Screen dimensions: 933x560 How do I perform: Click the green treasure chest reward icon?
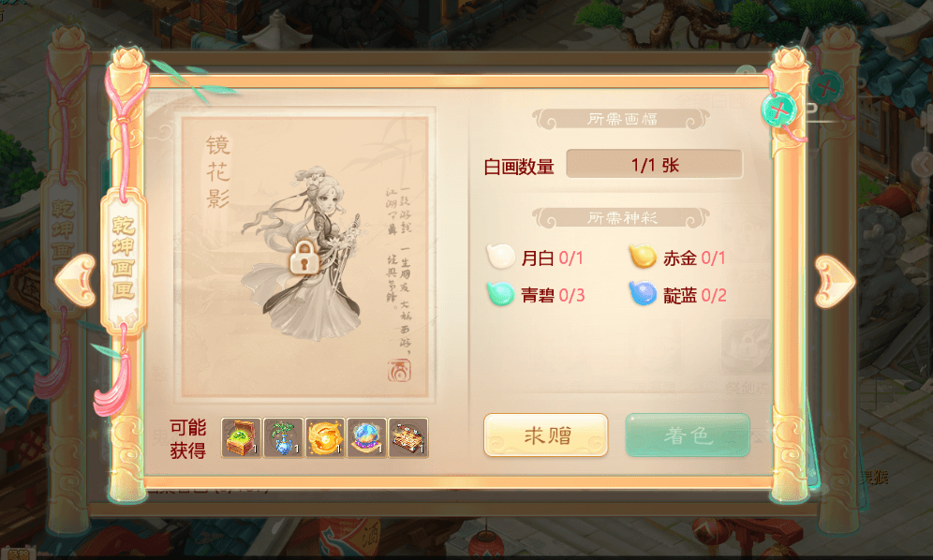click(241, 437)
